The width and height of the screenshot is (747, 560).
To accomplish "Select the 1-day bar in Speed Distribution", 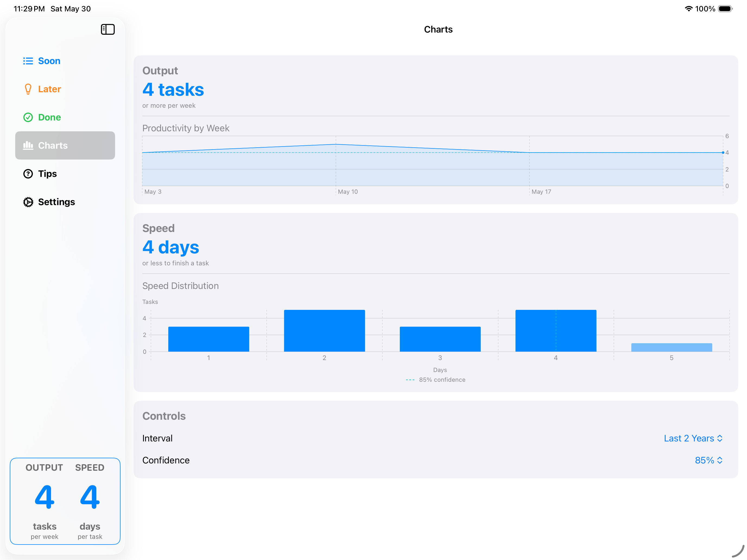I will tap(209, 339).
